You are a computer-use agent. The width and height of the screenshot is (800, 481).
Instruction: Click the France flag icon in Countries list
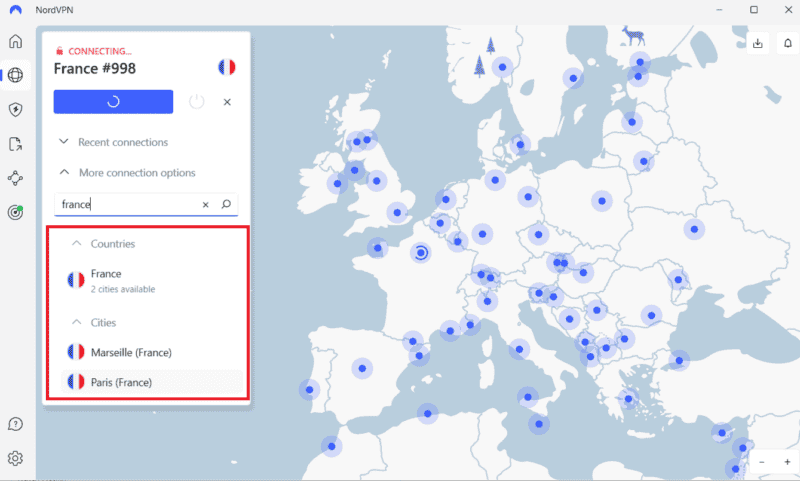click(76, 280)
